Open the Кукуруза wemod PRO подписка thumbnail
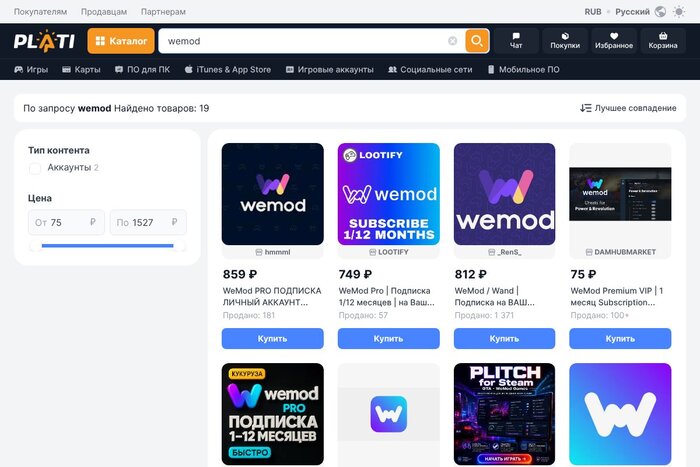Viewport: 700px width, 467px height. pos(272,414)
